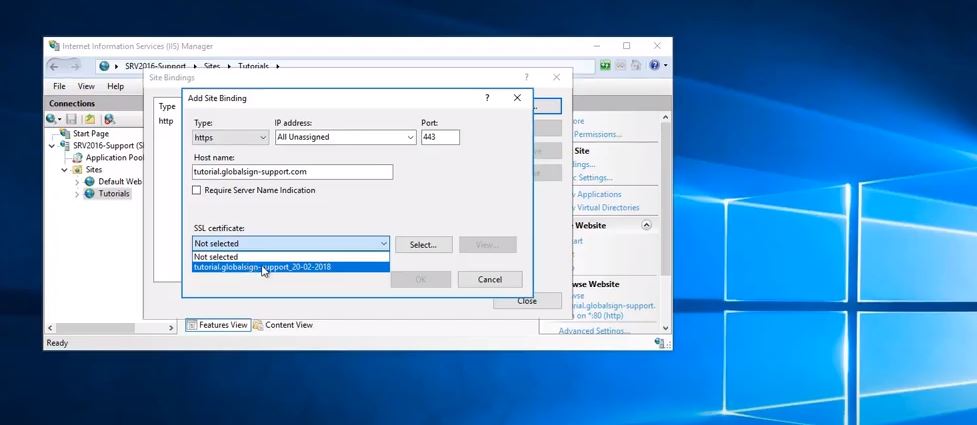The height and width of the screenshot is (425, 977).
Task: Click the Application Pools icon in tree
Action: click(78, 158)
